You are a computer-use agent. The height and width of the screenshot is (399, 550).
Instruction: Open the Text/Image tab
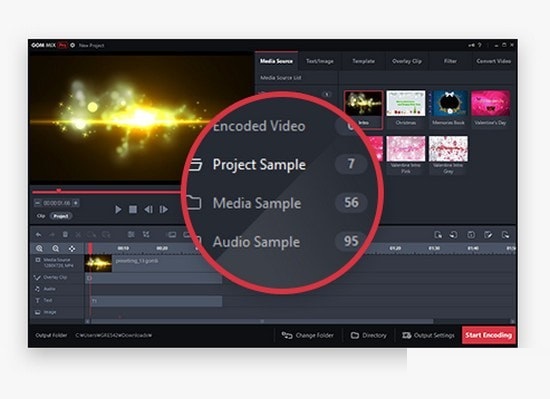click(320, 61)
